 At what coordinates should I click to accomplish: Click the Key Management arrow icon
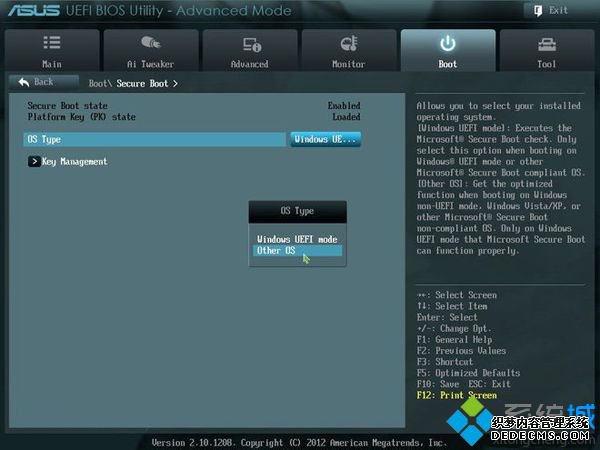tap(34, 161)
